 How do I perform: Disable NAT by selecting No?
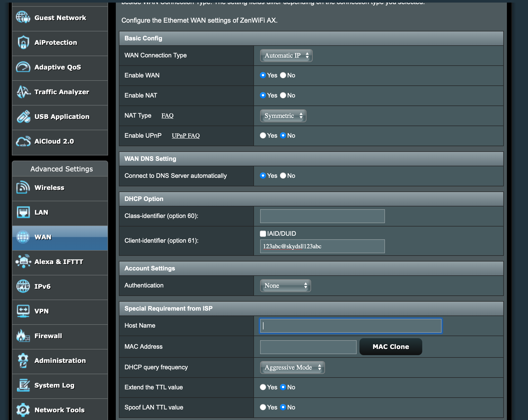click(283, 95)
